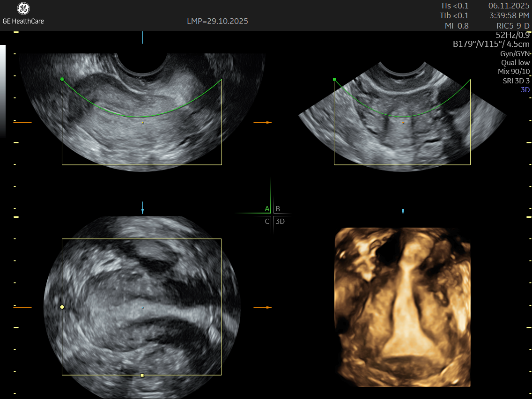
Task: Click blue down arrow above 3D render
Action: [403, 211]
